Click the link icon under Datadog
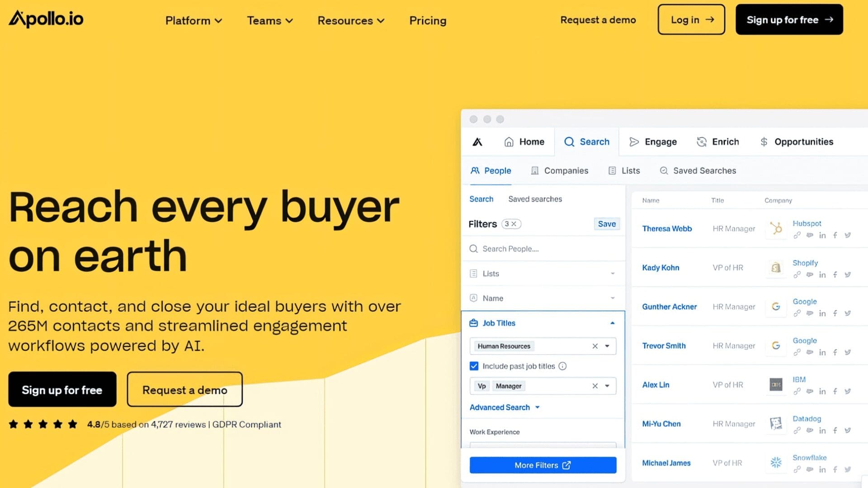Viewport: 868px width, 488px height. (x=797, y=431)
